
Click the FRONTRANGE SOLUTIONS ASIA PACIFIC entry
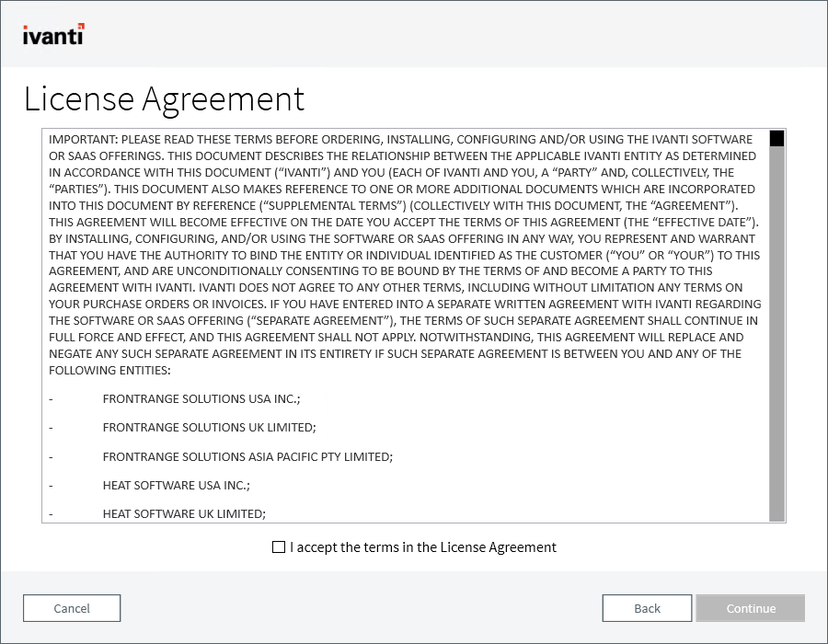click(x=248, y=456)
